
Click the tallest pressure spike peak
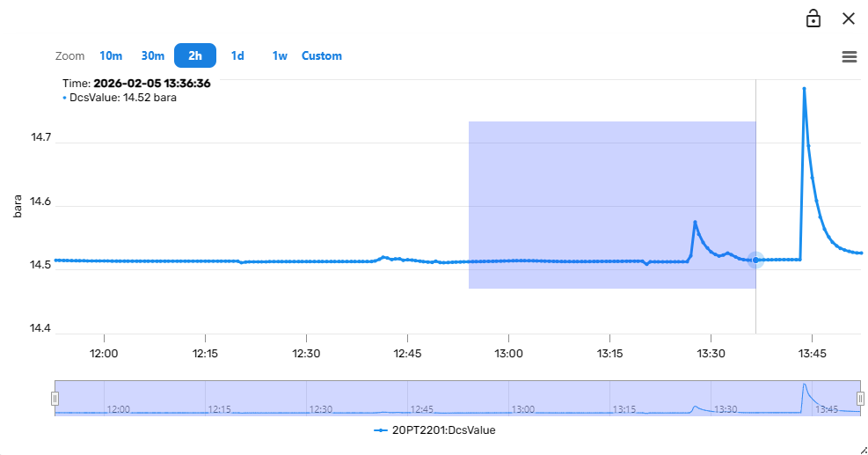click(804, 89)
